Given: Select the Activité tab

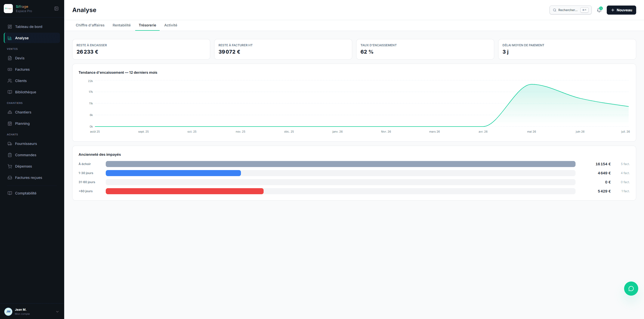Looking at the screenshot, I should point(171,25).
